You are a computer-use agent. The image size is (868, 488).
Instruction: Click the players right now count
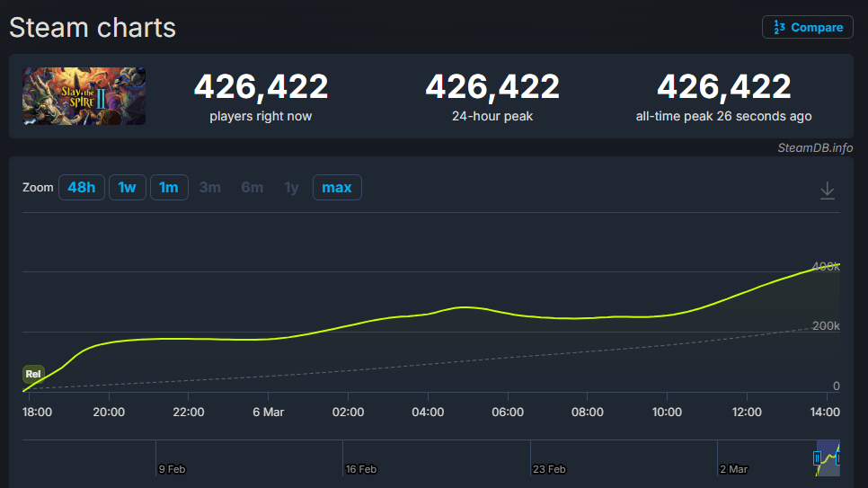pos(261,87)
